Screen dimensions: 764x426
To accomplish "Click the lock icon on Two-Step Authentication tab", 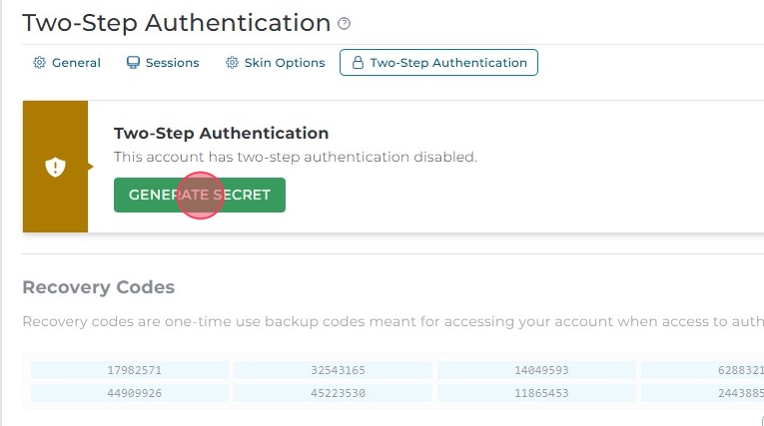I will [357, 62].
